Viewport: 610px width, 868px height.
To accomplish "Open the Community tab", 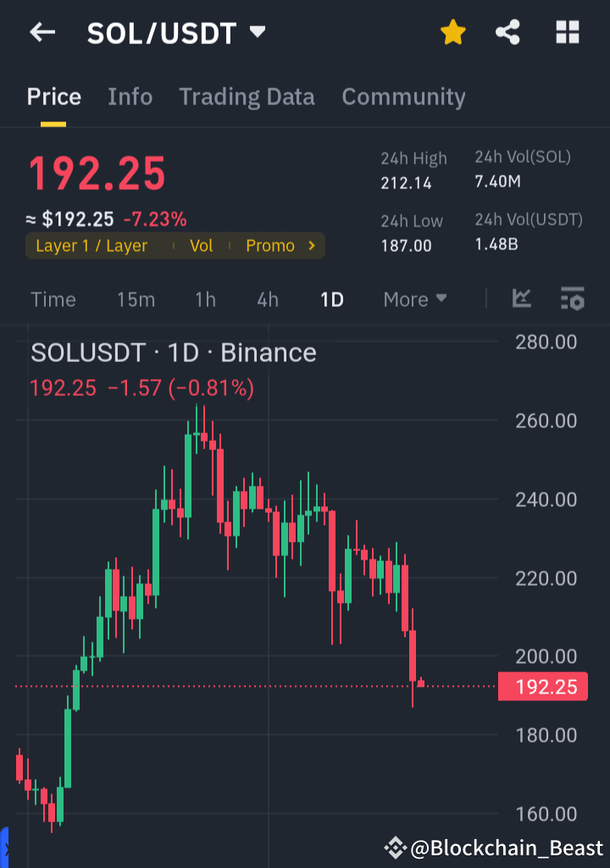I will click(x=403, y=97).
